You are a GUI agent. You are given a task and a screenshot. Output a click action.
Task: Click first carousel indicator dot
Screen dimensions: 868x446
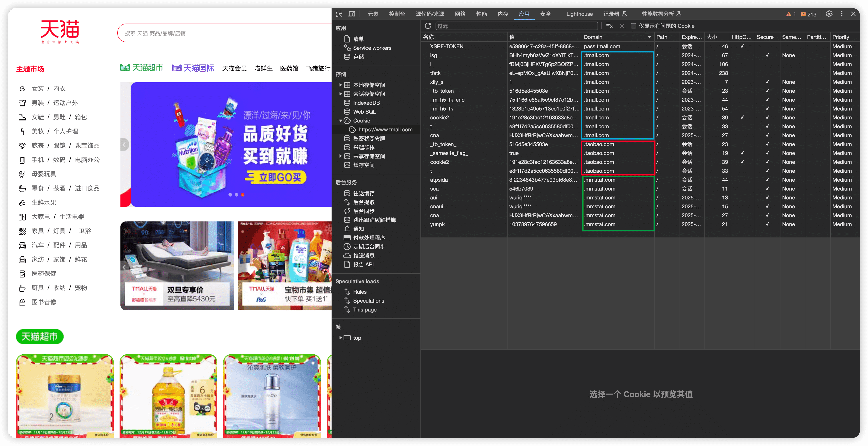230,195
